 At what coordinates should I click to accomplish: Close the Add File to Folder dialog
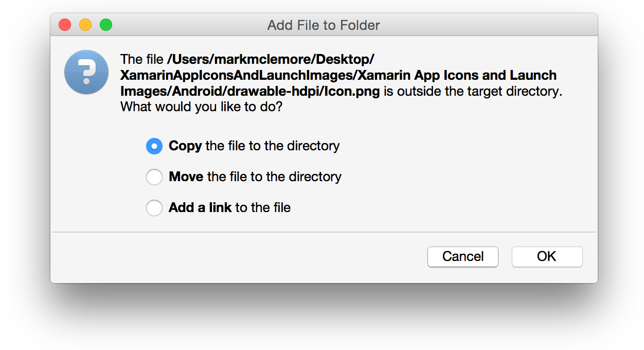(65, 25)
